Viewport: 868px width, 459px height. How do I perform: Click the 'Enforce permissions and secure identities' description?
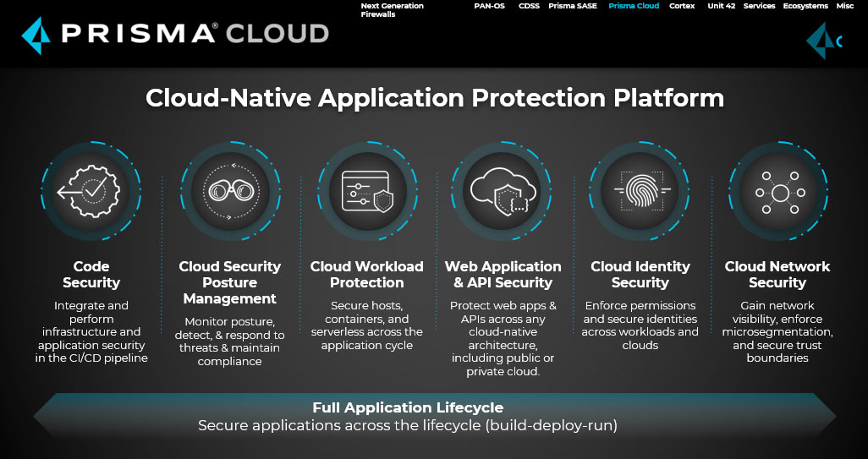pos(640,325)
